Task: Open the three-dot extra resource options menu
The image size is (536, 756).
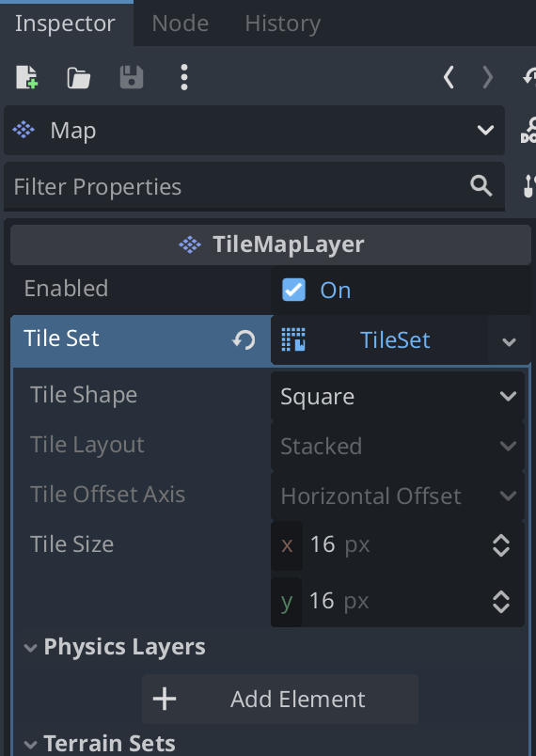Action: 184,77
